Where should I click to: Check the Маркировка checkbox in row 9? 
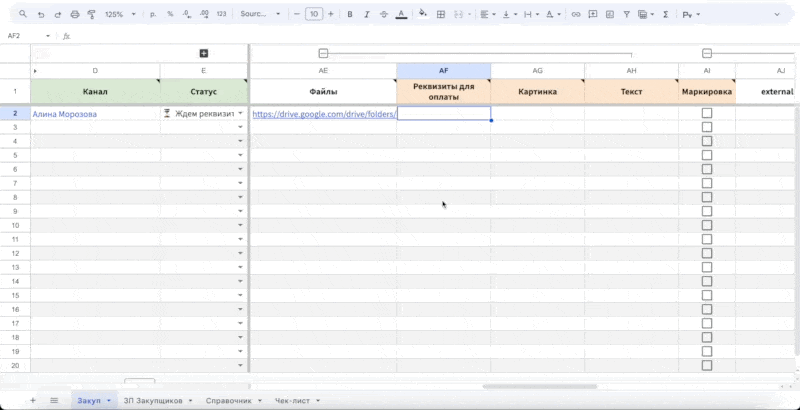pyautogui.click(x=707, y=211)
